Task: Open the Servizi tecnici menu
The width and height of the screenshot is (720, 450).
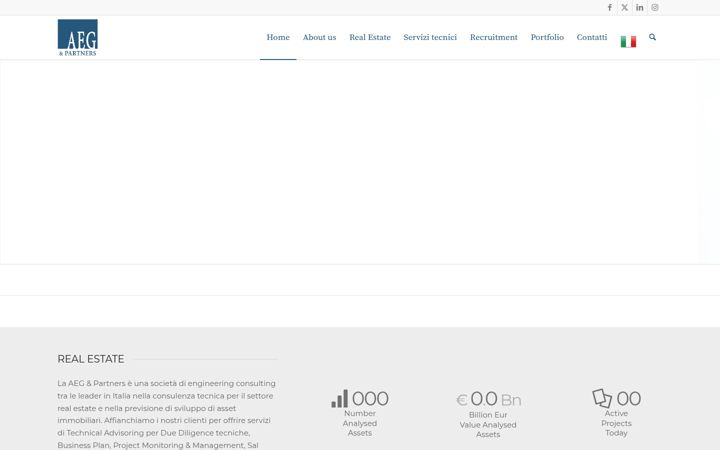Action: click(x=430, y=37)
